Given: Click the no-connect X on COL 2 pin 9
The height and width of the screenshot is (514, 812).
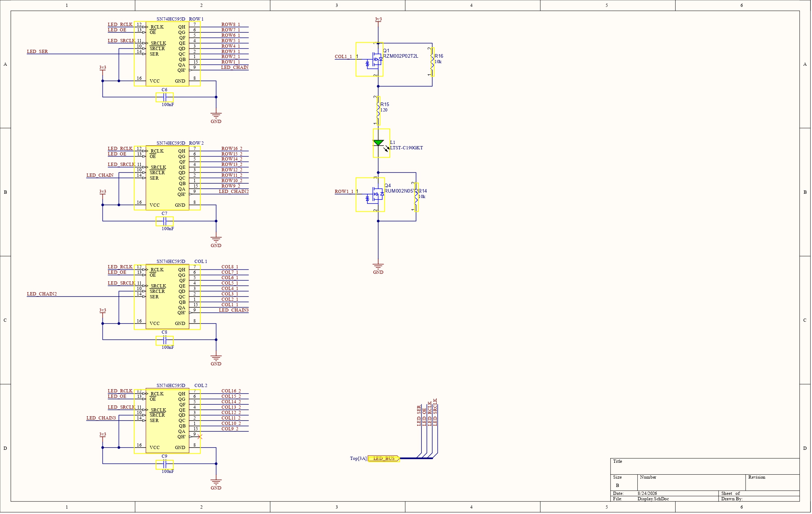Looking at the screenshot, I should [x=200, y=437].
